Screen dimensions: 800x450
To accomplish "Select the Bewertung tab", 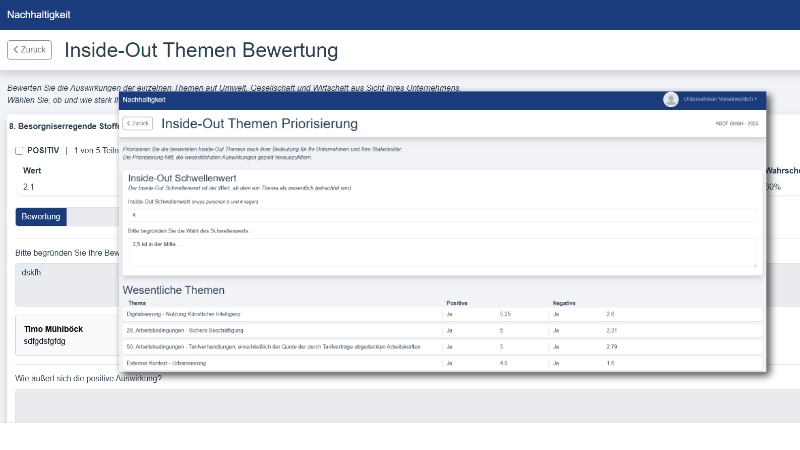I will pos(41,216).
